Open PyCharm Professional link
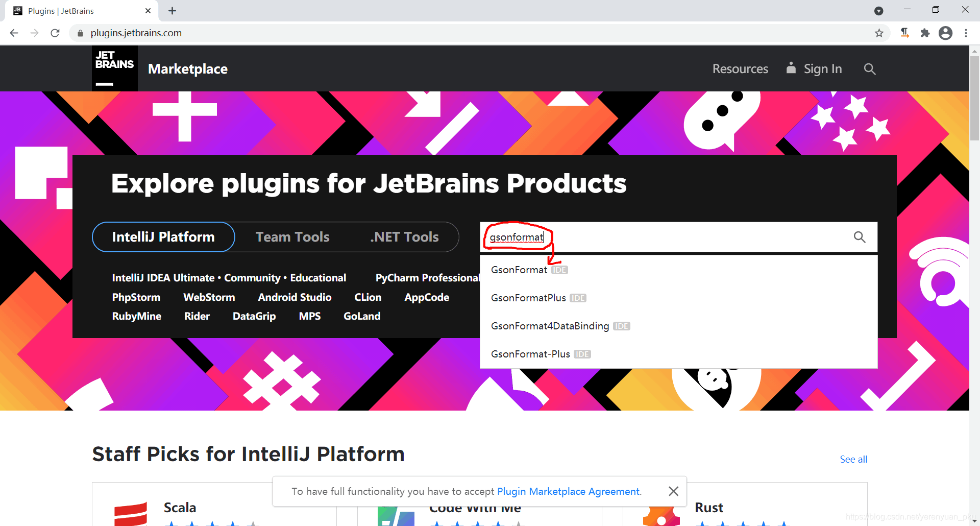980x526 pixels. (x=427, y=278)
